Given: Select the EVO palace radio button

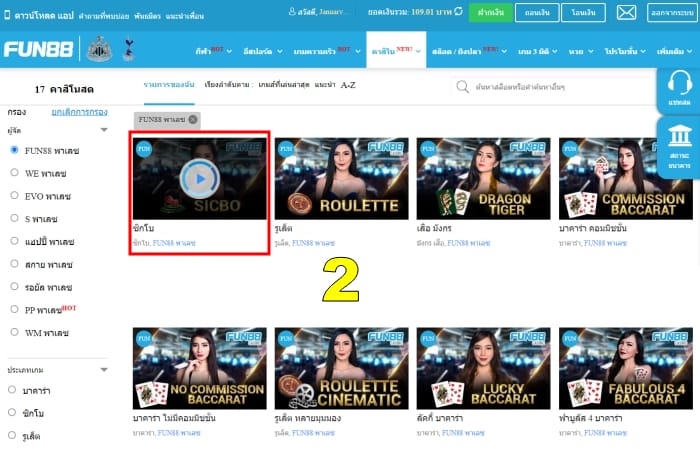Looking at the screenshot, I should (x=14, y=195).
